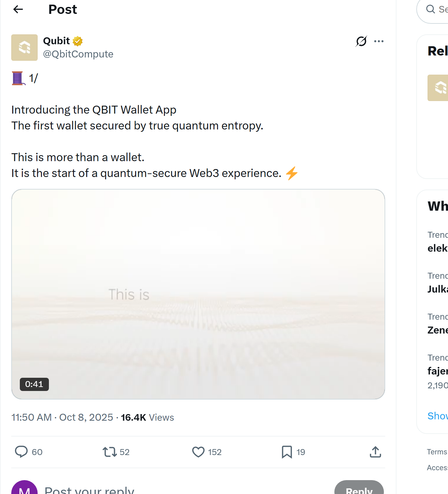Image resolution: width=448 pixels, height=494 pixels.
Task: Open the @QbitCompute handle link
Action: pyautogui.click(x=78, y=54)
